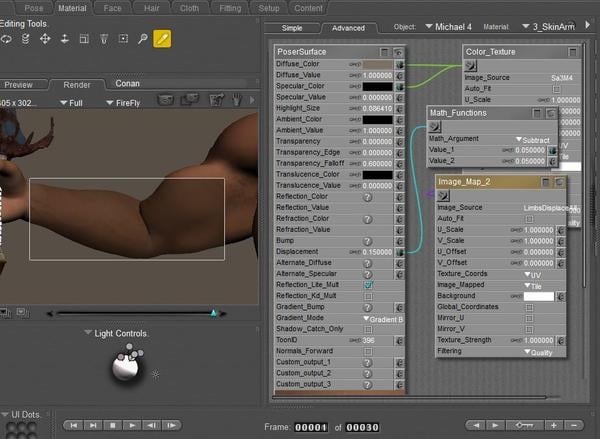
Task: Jump to first frame button
Action: (x=74, y=425)
